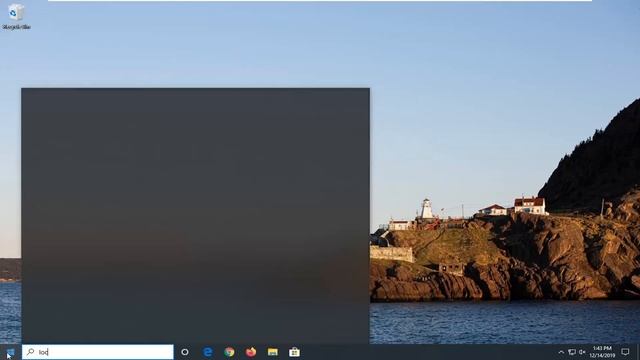Open Cortana circle icon on taskbar
The width and height of the screenshot is (640, 360).
click(185, 352)
